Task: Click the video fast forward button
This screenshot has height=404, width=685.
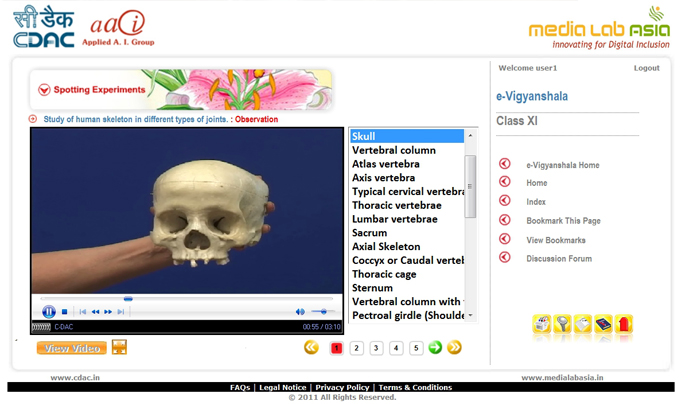Action: (108, 312)
